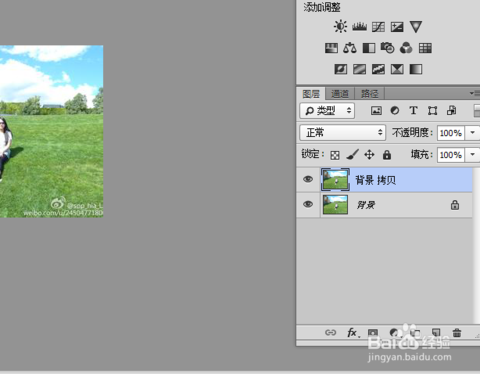
Task: Add a Levels adjustment layer
Action: pyautogui.click(x=359, y=27)
